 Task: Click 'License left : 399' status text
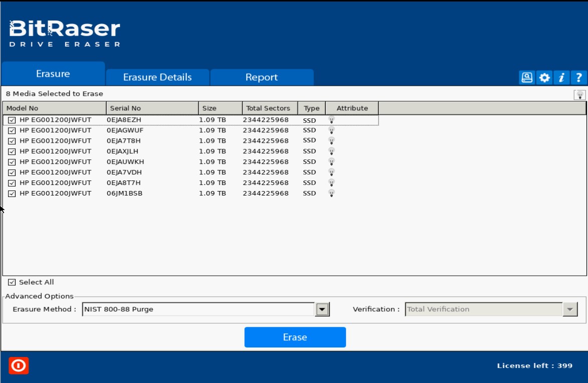click(535, 366)
